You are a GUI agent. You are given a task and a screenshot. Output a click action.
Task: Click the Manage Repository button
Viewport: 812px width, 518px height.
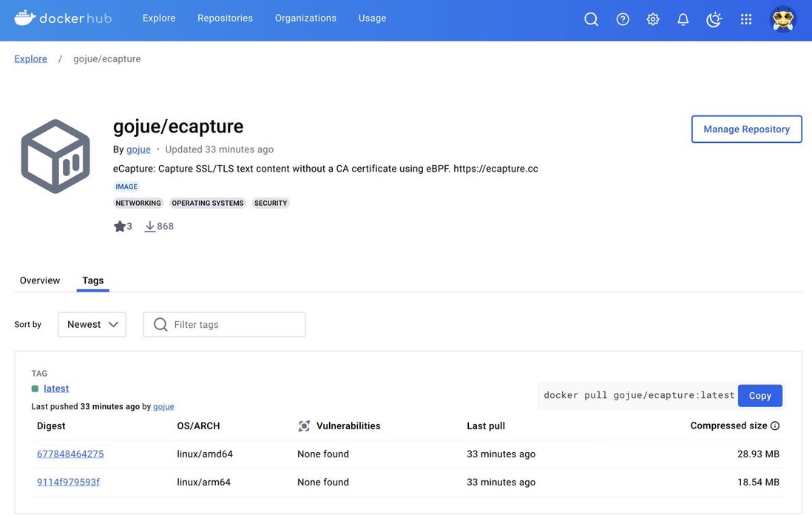[746, 129]
